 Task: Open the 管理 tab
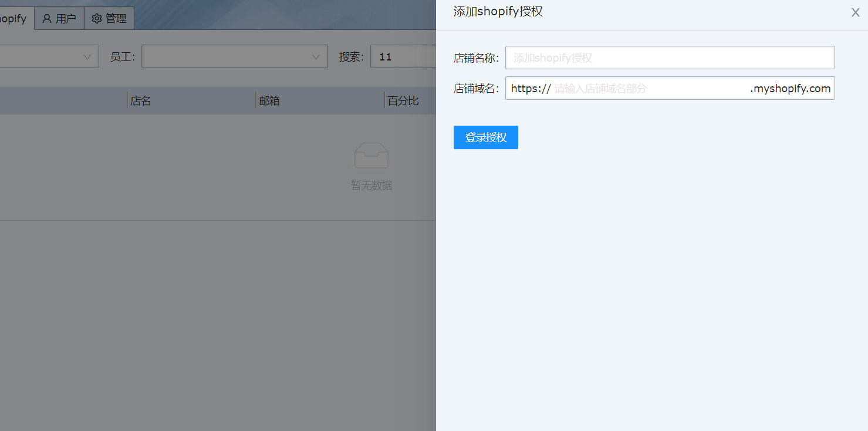tap(109, 18)
